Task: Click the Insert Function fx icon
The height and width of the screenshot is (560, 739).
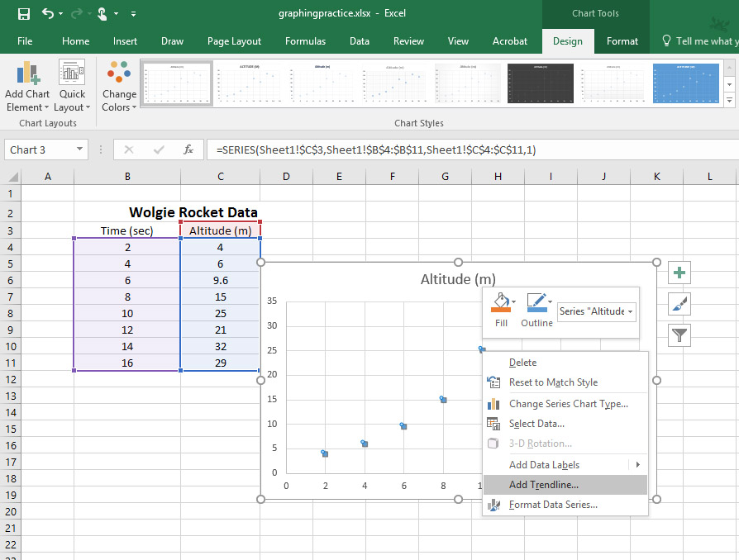Action: click(188, 149)
